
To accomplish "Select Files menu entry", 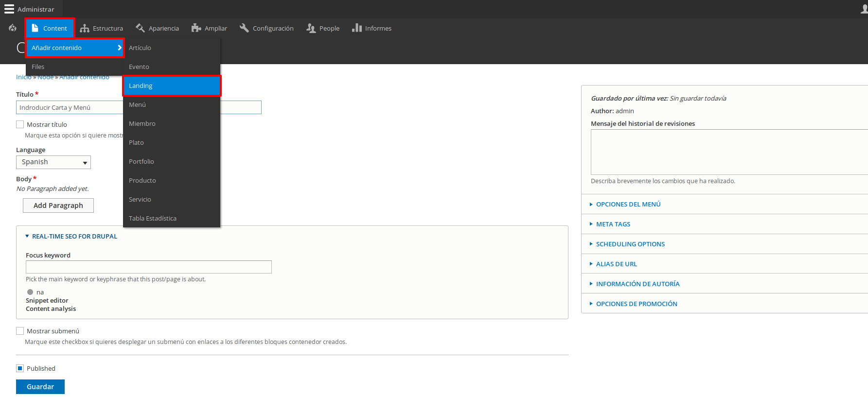I will [x=74, y=67].
